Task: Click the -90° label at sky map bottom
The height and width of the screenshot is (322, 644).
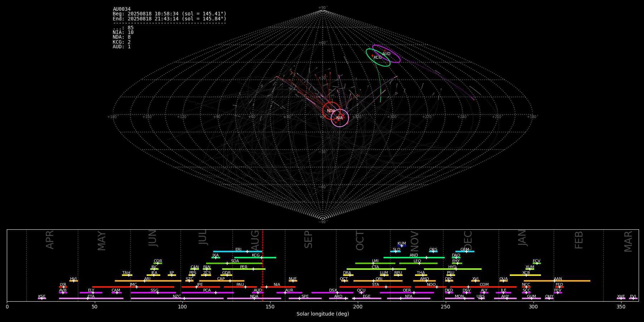Action: 323,222
